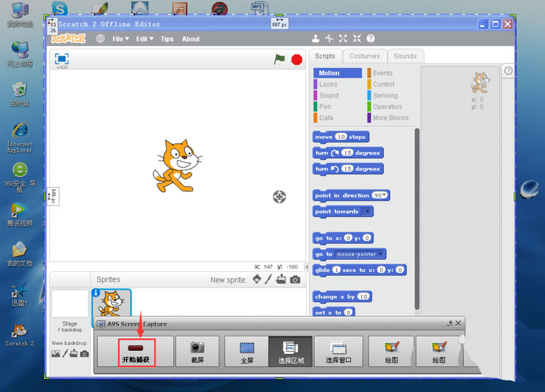
Task: Choose a new backdrop from the library
Action: coord(56,354)
